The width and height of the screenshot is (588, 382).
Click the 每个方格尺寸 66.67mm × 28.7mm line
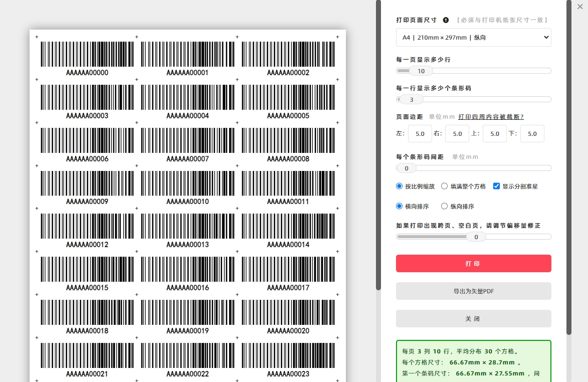click(462, 362)
